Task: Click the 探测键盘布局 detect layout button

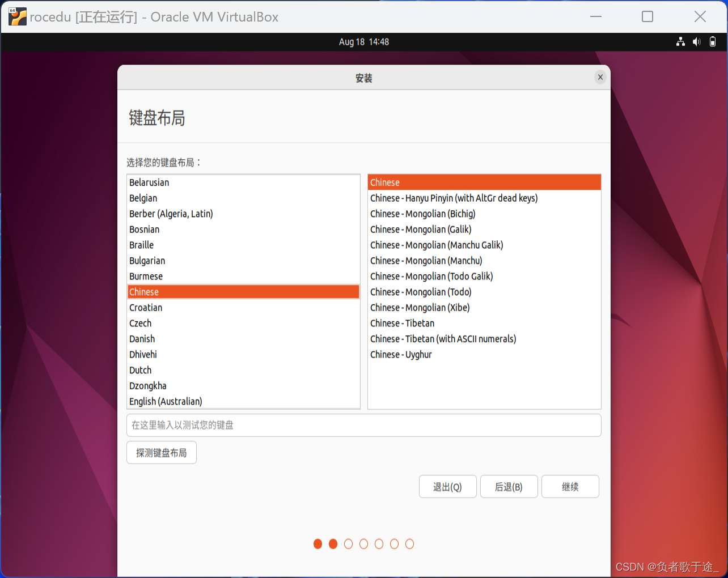Action: click(162, 452)
